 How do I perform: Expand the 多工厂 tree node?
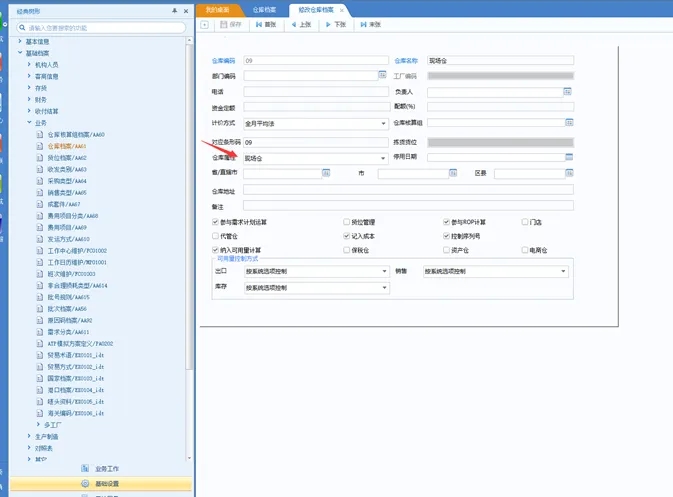point(38,424)
